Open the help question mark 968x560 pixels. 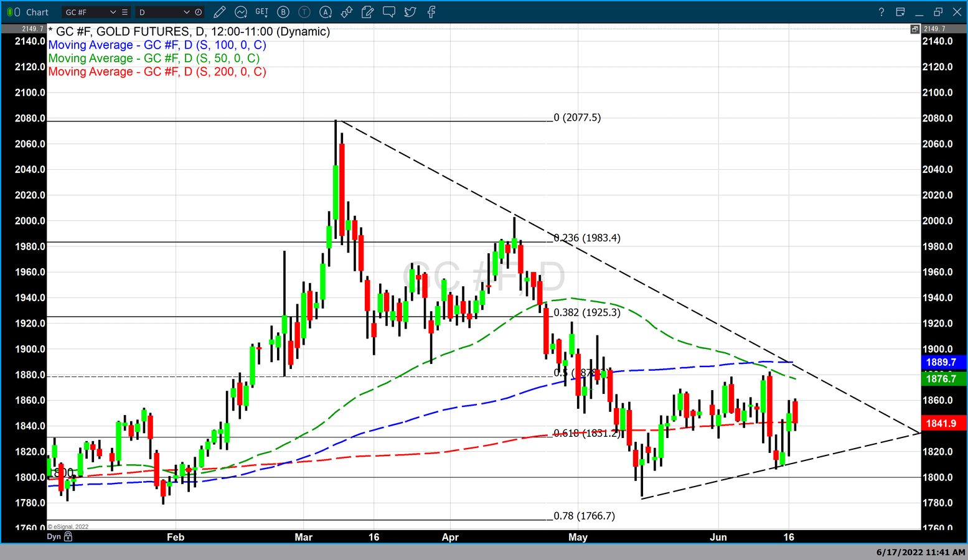[x=881, y=12]
